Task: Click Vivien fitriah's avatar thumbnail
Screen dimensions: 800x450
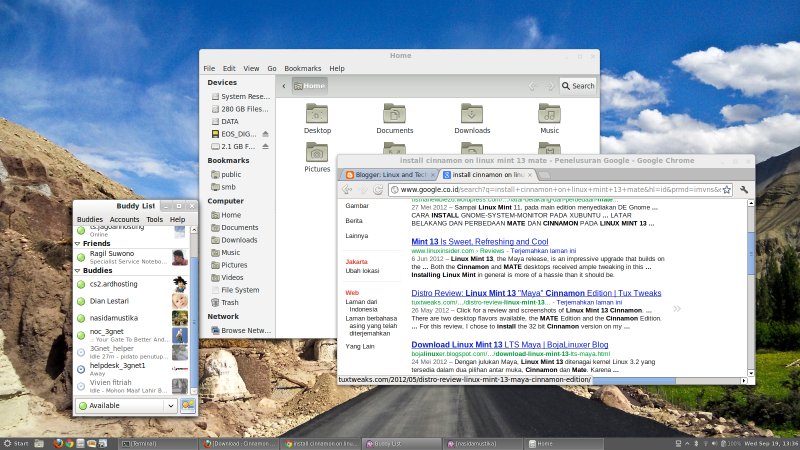Action: pos(180,386)
